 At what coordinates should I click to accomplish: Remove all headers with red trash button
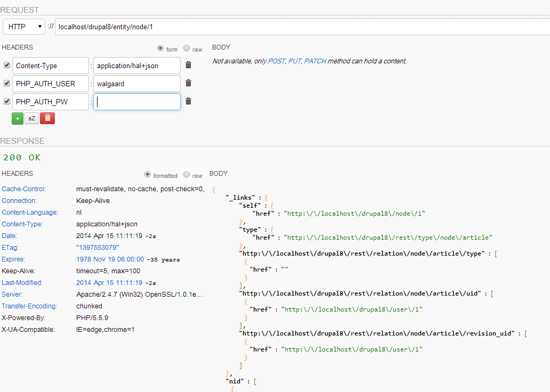(x=47, y=119)
